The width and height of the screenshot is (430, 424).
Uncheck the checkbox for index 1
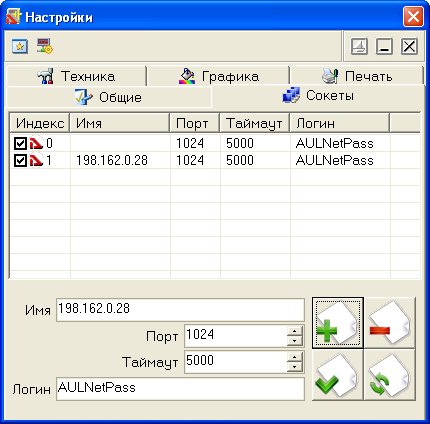coord(20,161)
